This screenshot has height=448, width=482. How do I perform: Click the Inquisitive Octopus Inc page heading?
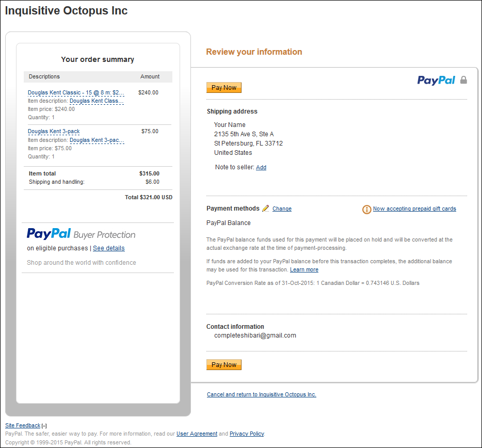(x=66, y=11)
